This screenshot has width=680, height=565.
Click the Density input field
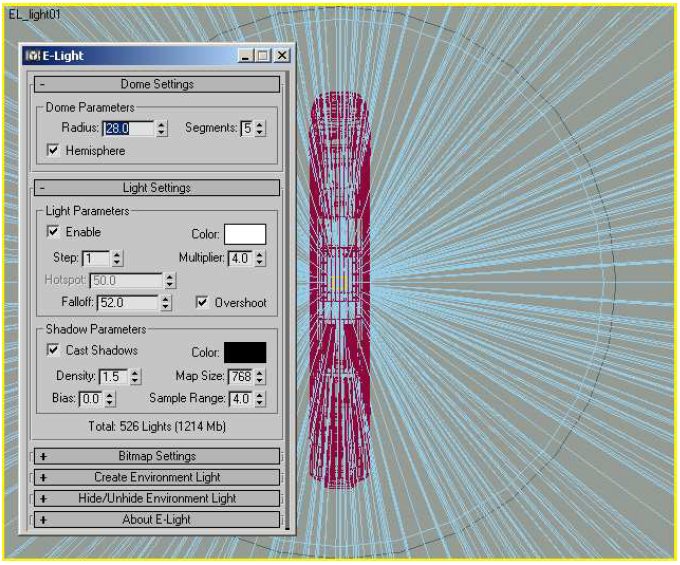[114, 377]
